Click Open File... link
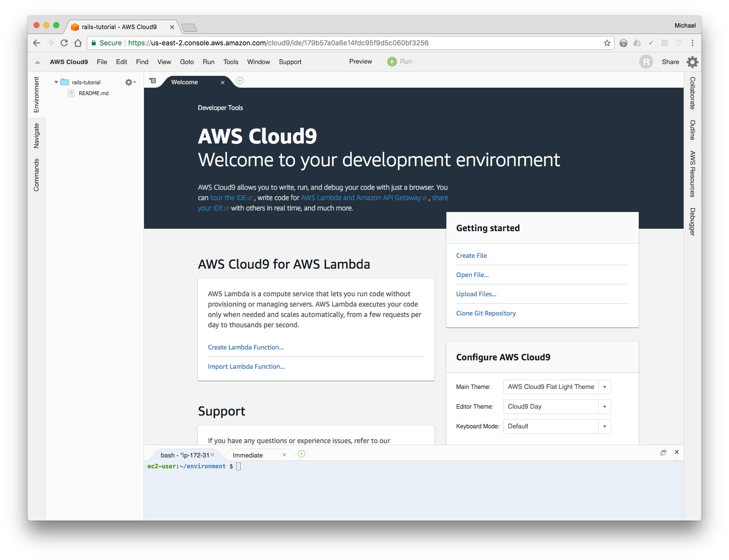 coord(473,275)
